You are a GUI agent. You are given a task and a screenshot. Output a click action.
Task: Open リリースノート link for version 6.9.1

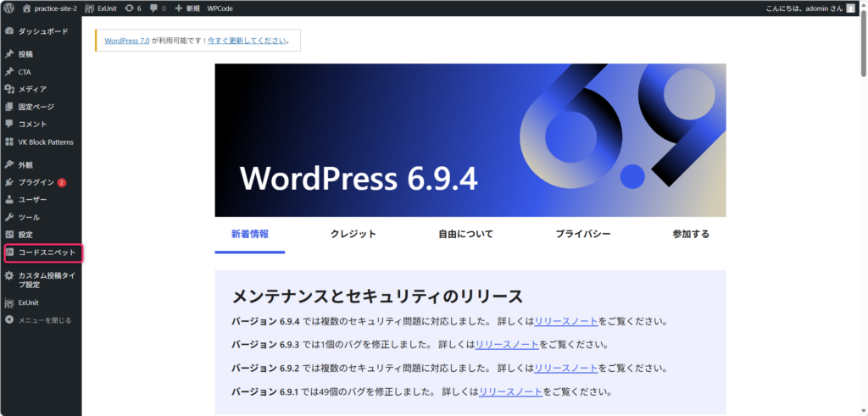(x=511, y=391)
